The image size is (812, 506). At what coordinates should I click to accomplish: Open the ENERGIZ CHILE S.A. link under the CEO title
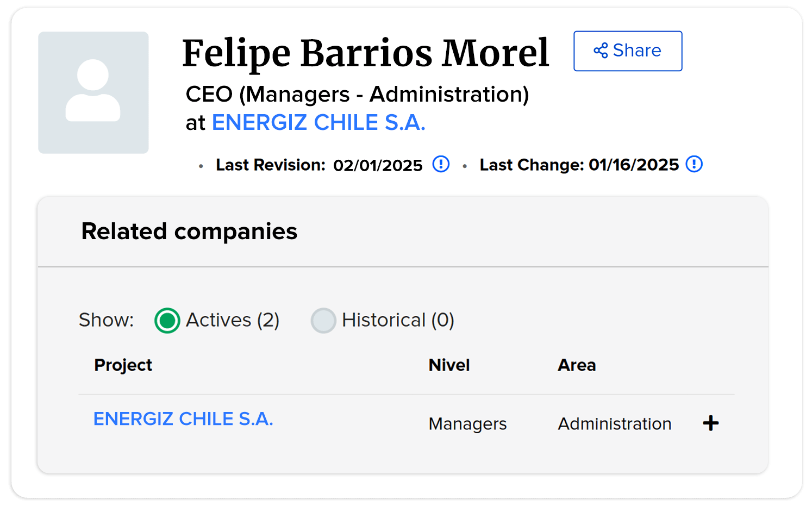318,122
